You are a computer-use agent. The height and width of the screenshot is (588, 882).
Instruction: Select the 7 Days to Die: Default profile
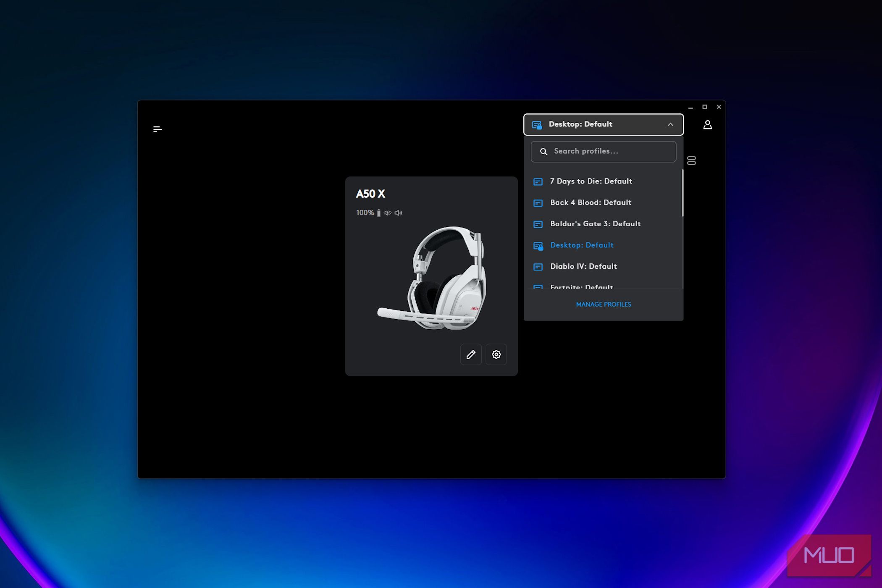click(591, 181)
